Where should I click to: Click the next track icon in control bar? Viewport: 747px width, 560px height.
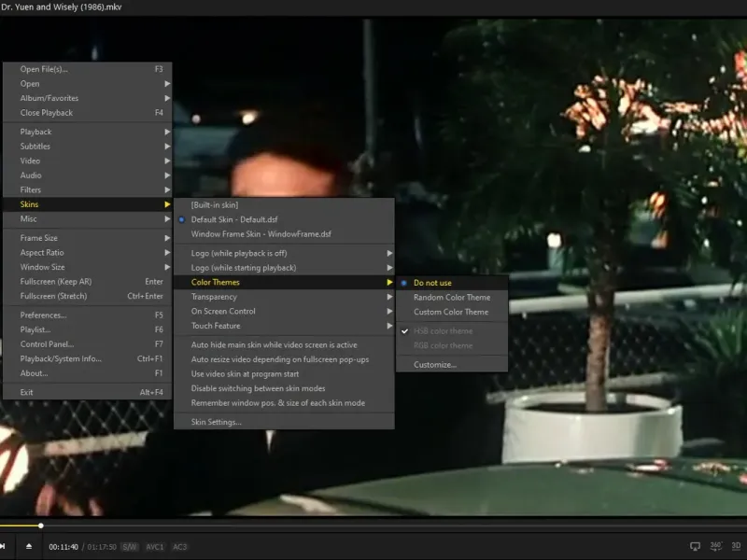pyautogui.click(x=4, y=546)
